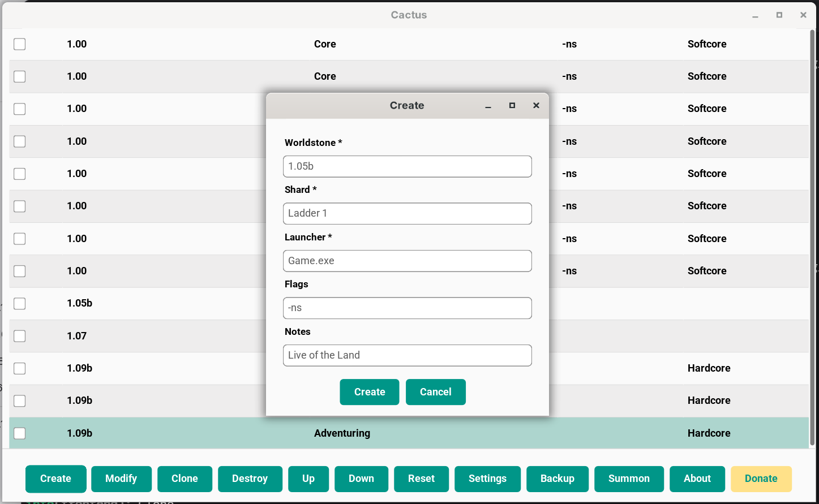Maximize the Create dialog window

(512, 105)
